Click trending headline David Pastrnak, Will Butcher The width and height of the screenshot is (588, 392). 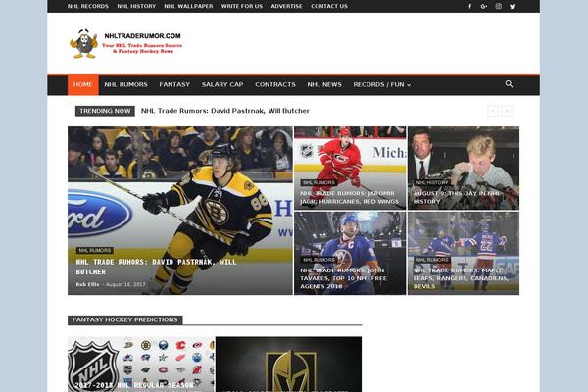[225, 111]
